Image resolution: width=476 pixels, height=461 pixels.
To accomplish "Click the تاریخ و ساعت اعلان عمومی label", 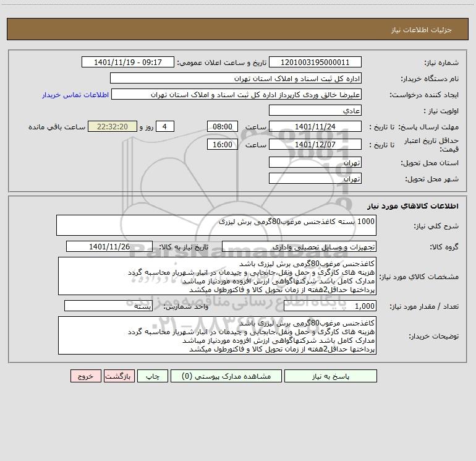I will (222, 62).
